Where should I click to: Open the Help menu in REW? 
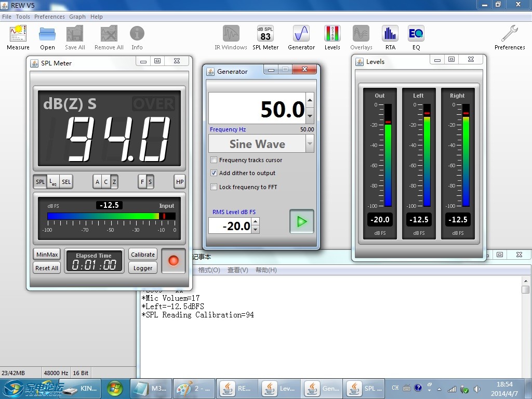(96, 17)
